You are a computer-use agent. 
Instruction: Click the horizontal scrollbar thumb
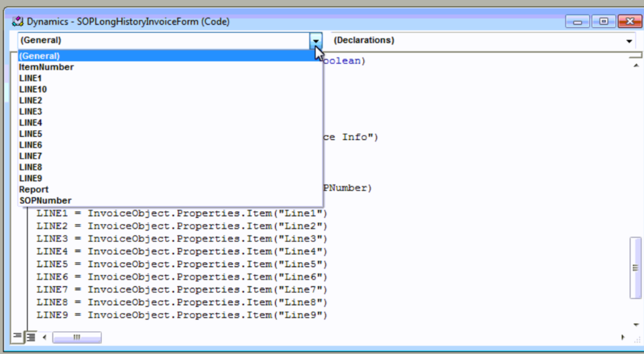[76, 337]
